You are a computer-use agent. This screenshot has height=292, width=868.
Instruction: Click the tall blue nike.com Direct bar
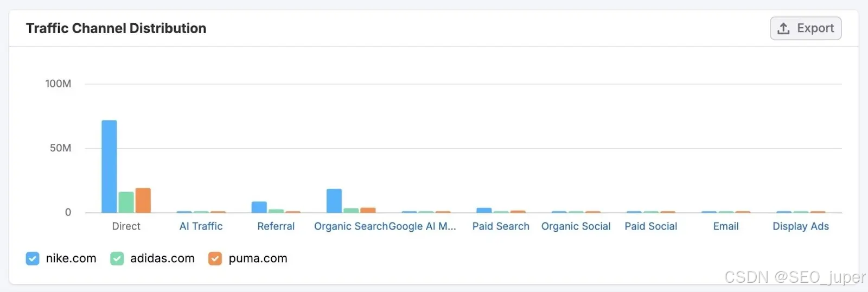109,167
